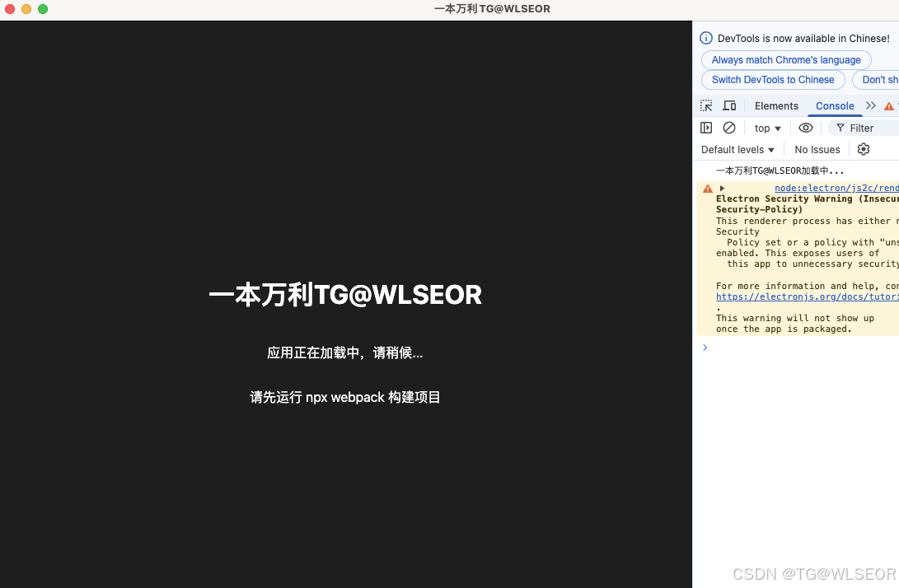Click Switch DevTools to Chinese
This screenshot has height=588, width=899.
tap(772, 79)
